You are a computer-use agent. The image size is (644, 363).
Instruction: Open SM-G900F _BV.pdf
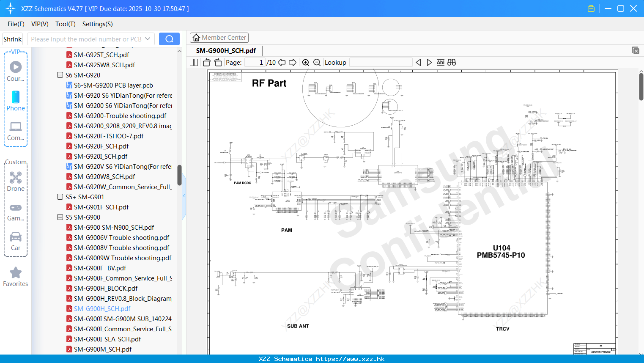(96, 268)
